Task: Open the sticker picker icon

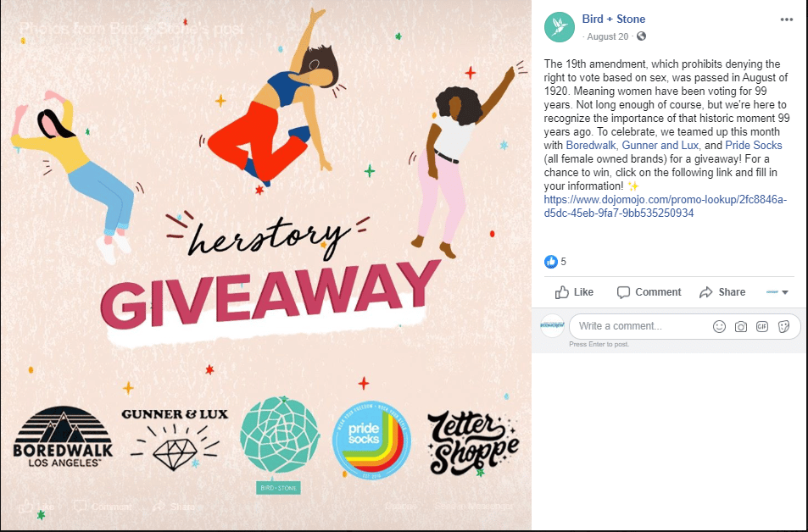Action: coord(783,326)
